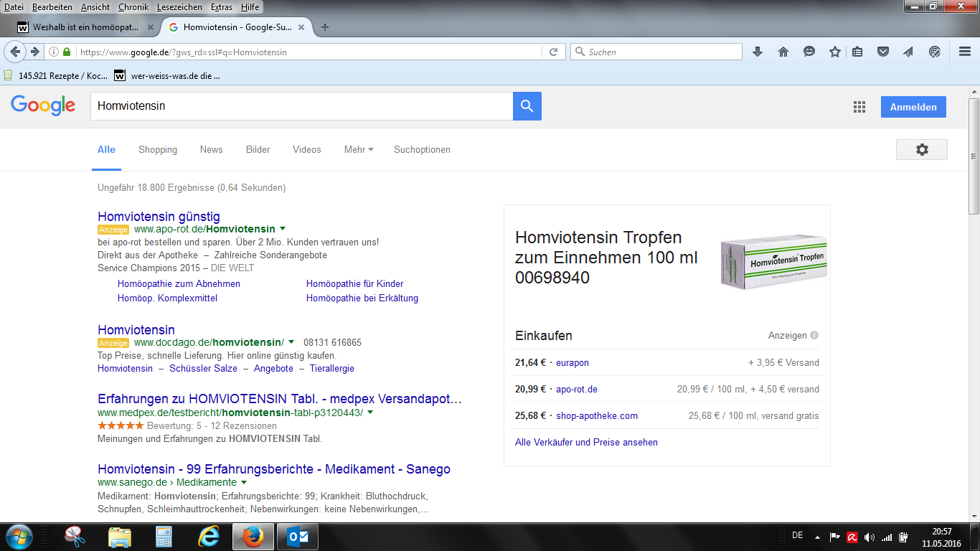Expand the medpex.de result URL dropdown arrow
The height and width of the screenshot is (551, 980).
pos(370,413)
